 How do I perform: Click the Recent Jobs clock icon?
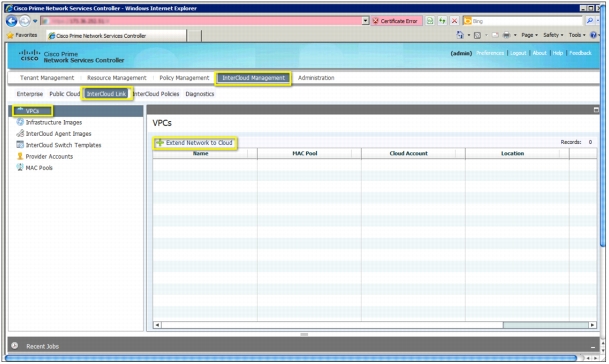tap(15, 345)
